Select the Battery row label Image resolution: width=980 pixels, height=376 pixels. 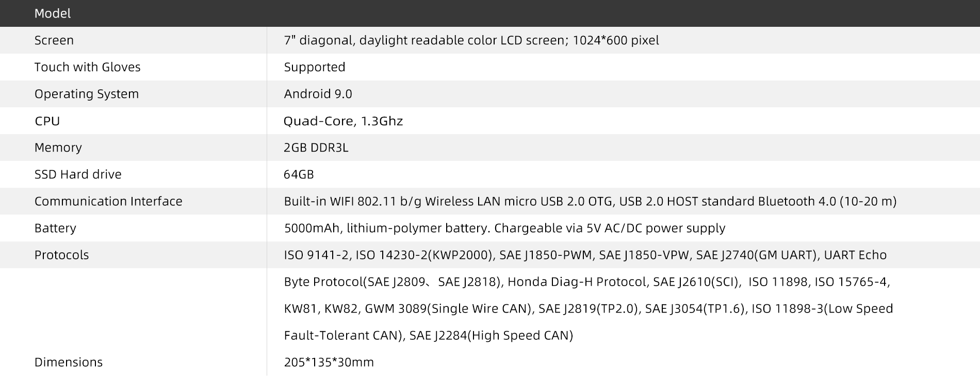tap(55, 228)
